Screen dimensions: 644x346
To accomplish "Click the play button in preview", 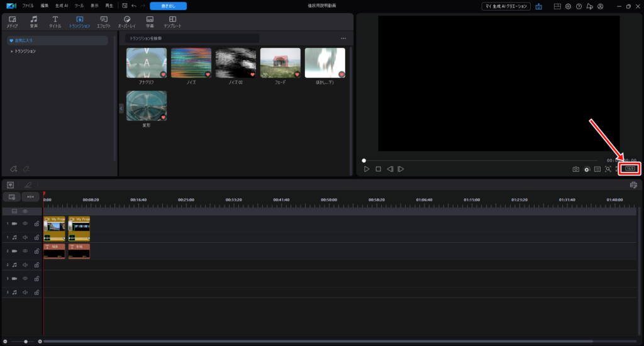I will [x=367, y=169].
